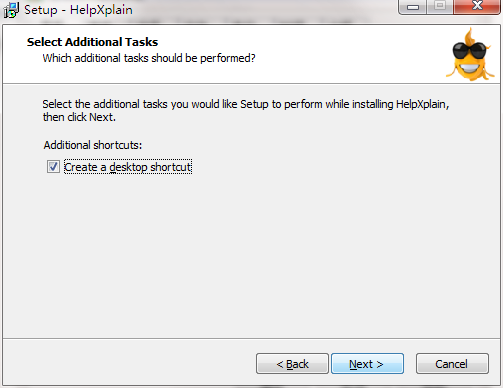Click the 'Select Additional Tasks' heading
The image size is (503, 388).
pyautogui.click(x=92, y=42)
